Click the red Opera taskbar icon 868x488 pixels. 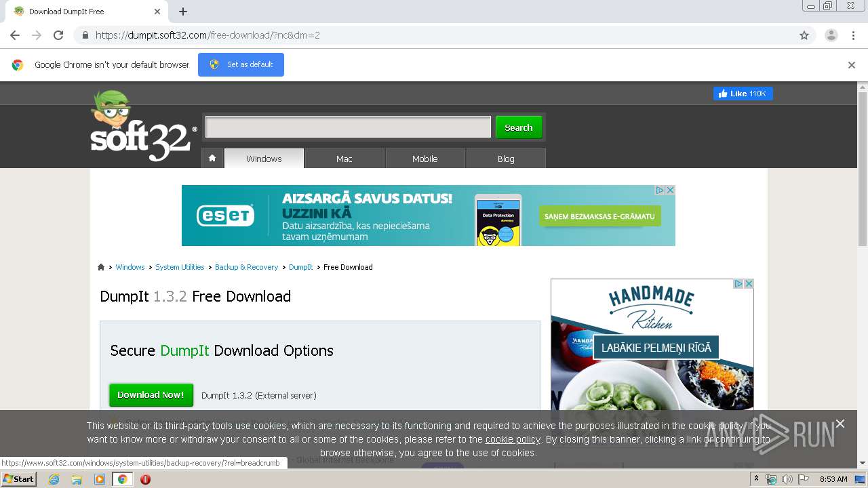(x=145, y=479)
